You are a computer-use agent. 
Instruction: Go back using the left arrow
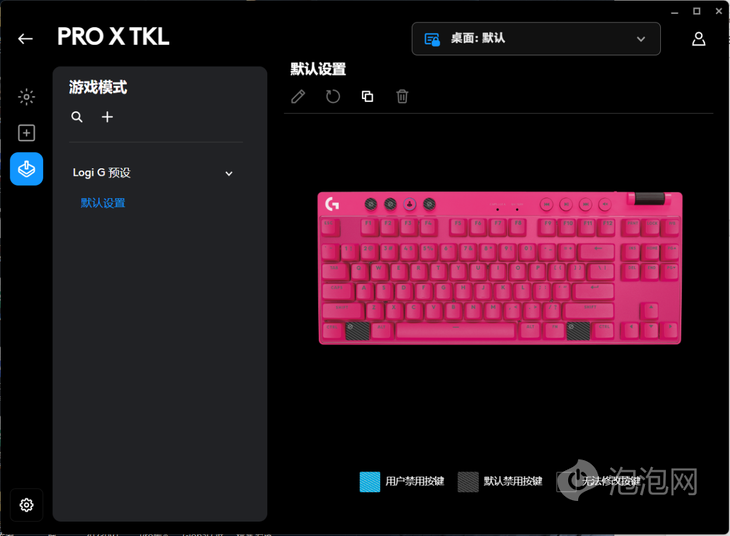(x=25, y=39)
